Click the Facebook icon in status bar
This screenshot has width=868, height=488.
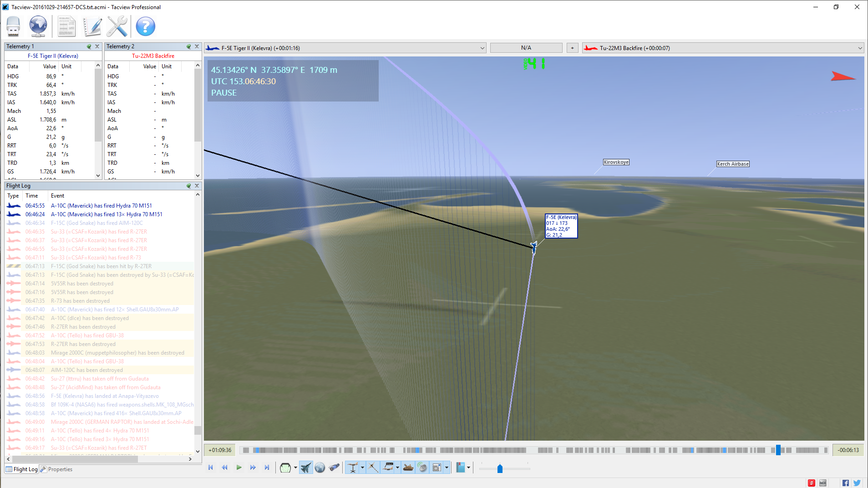pos(846,483)
